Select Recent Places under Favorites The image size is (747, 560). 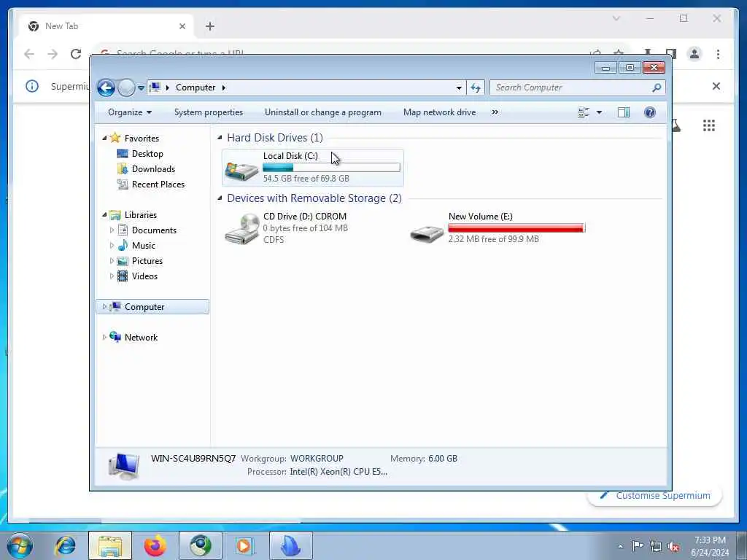click(x=158, y=184)
